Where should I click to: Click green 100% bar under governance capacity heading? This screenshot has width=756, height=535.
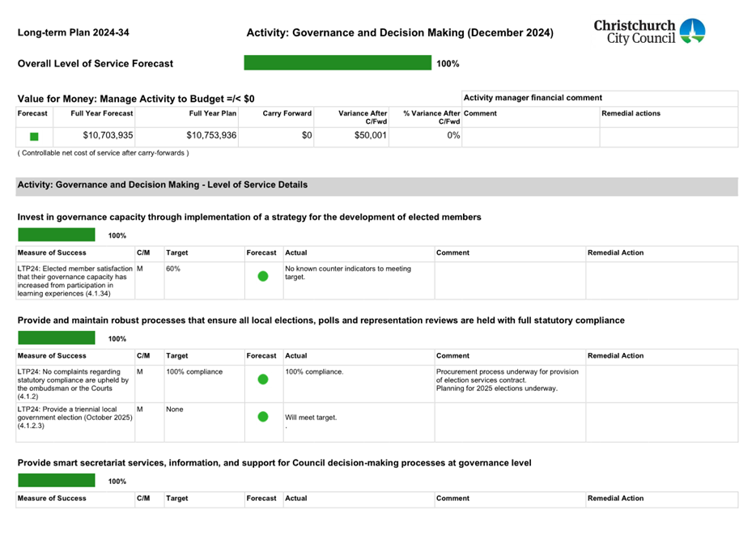pos(56,235)
